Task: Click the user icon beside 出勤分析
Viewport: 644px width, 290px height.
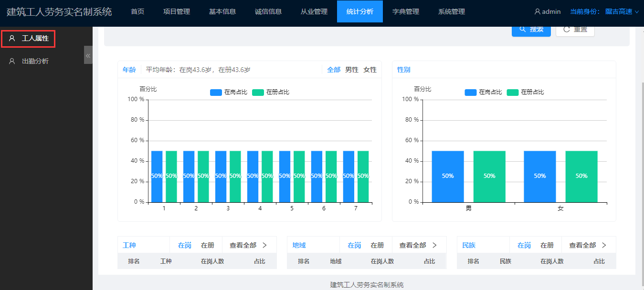Action: point(12,61)
